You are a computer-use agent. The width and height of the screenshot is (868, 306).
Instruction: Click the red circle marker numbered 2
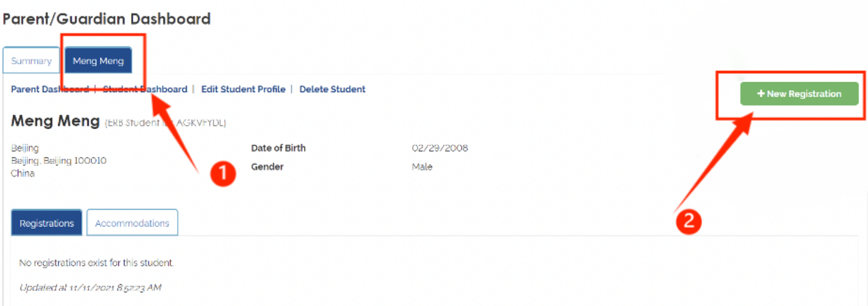point(688,220)
